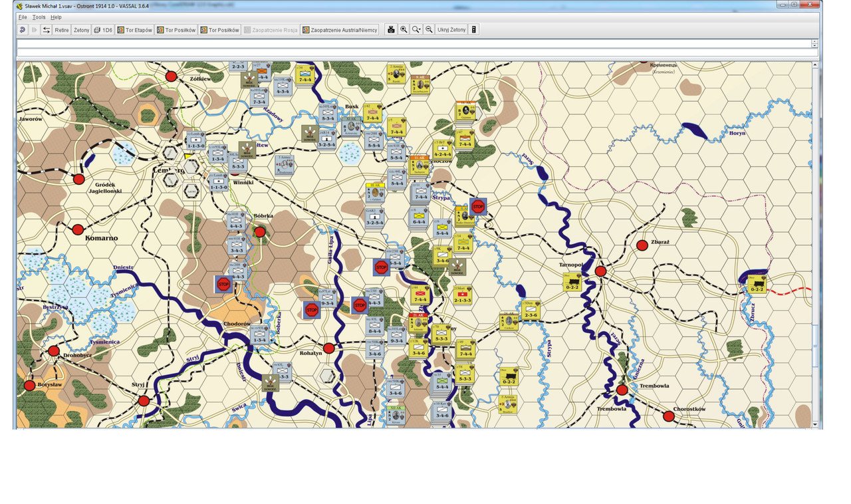Image resolution: width=851 pixels, height=504 pixels.
Task: Take a map snapshot with camera icon
Action: [x=391, y=30]
